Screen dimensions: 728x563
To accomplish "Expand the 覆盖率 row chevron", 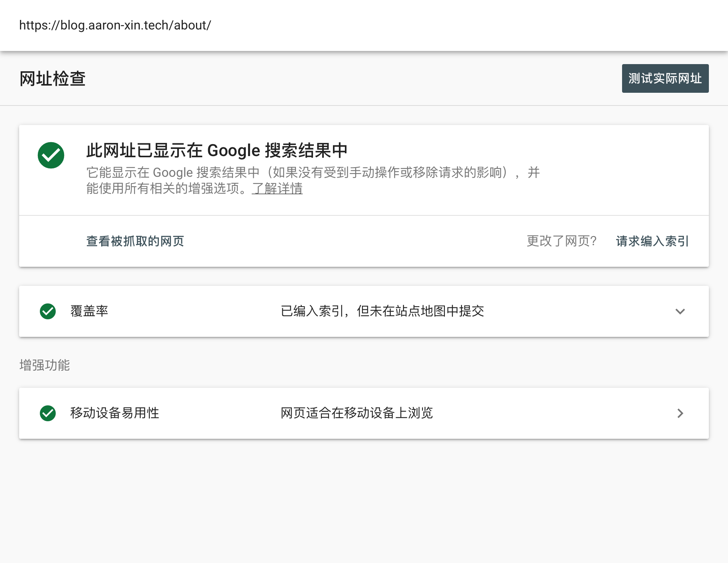I will [680, 311].
